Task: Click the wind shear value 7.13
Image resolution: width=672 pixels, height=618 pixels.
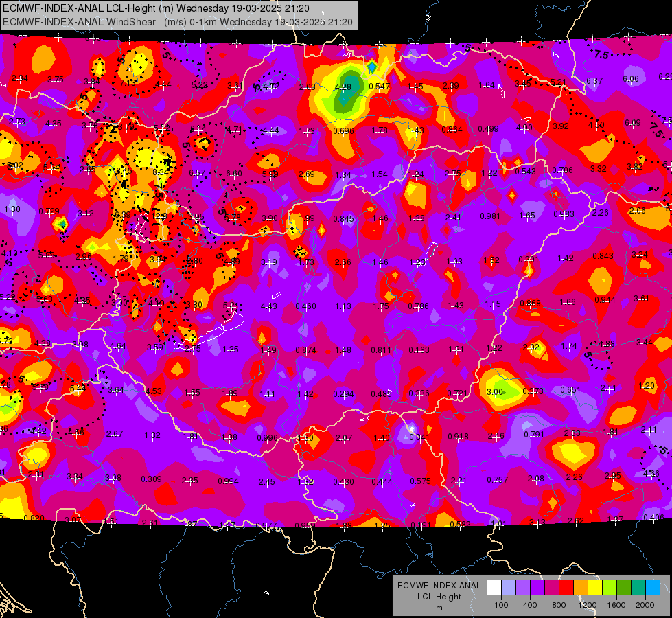Action: point(128,83)
